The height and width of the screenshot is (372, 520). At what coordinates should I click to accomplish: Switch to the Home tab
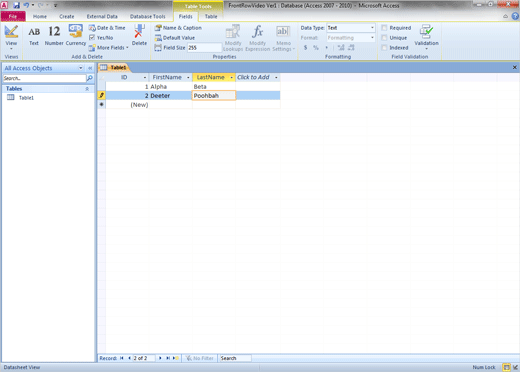40,16
